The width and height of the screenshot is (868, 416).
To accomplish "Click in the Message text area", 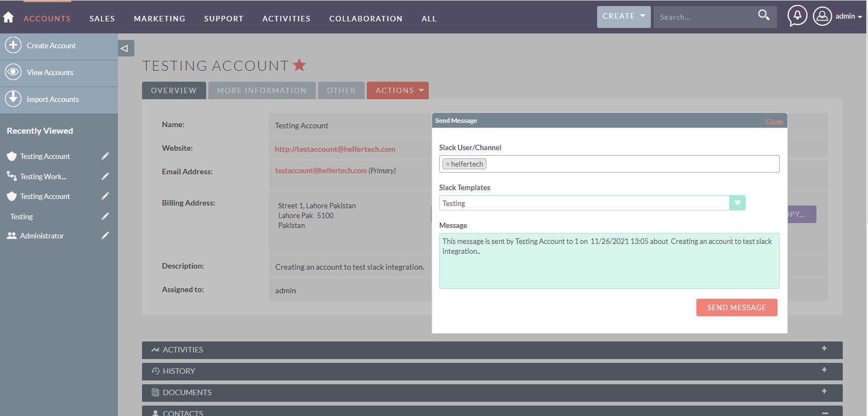I will [x=609, y=261].
